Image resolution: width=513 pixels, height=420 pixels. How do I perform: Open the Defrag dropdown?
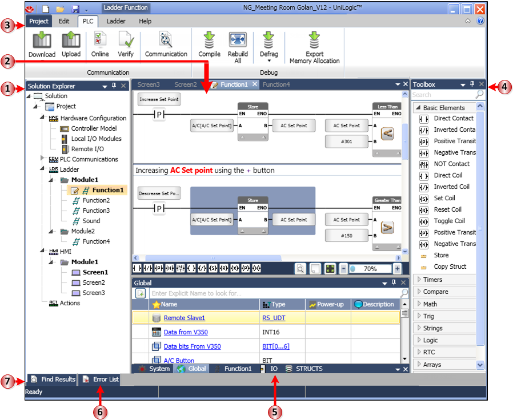click(x=268, y=60)
